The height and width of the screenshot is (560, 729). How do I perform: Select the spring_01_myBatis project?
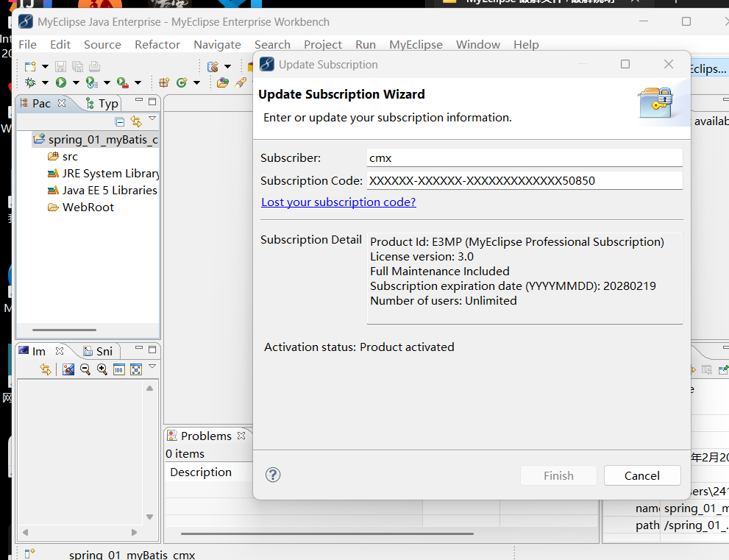click(x=96, y=140)
